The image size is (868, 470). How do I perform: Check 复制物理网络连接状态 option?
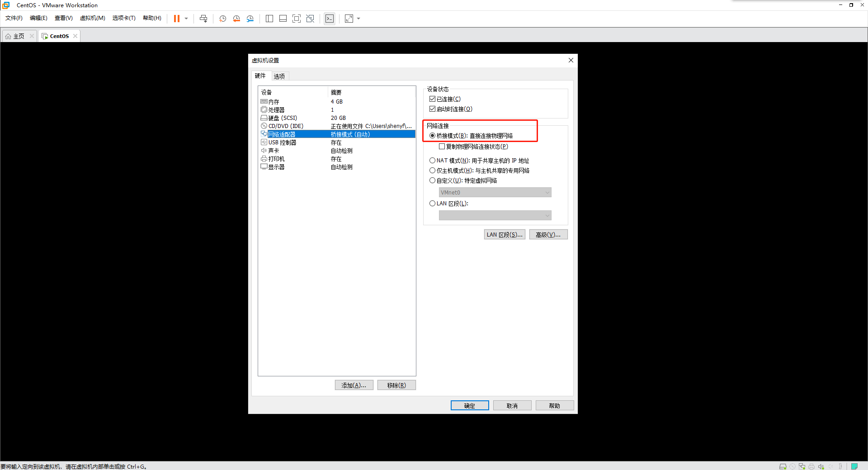click(442, 146)
